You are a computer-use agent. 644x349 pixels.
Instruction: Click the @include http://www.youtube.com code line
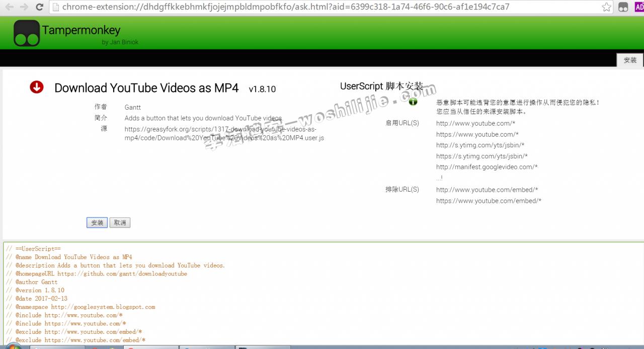coord(64,315)
